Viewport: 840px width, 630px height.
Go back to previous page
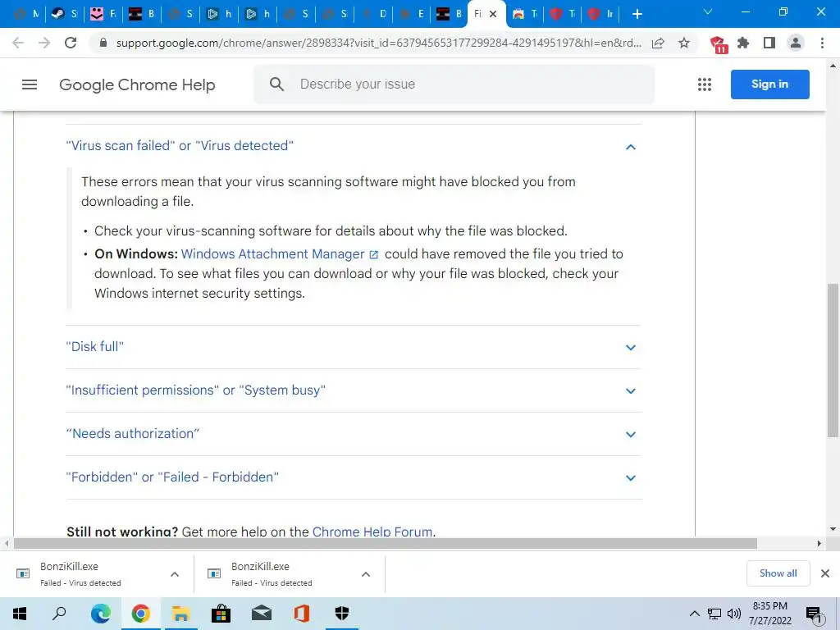pos(18,43)
